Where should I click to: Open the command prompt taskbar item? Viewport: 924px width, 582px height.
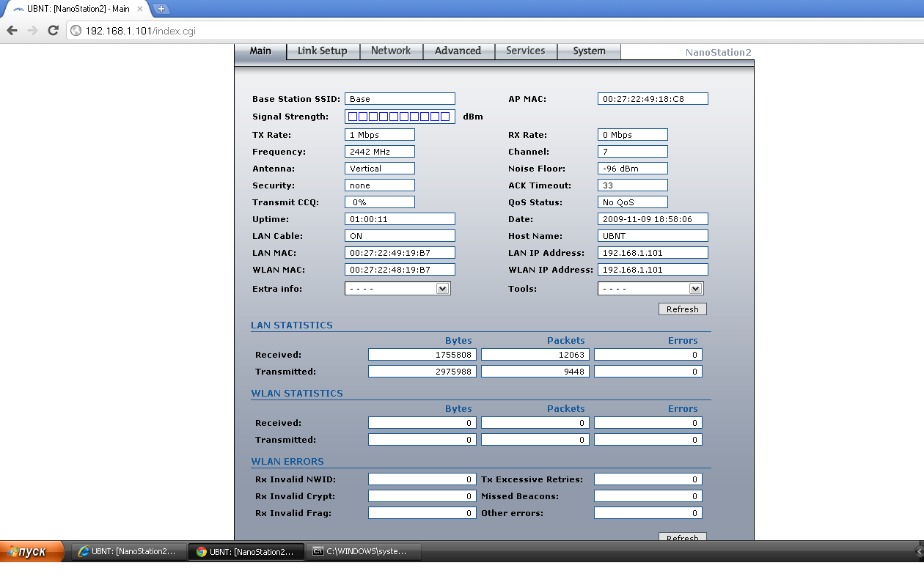click(364, 552)
